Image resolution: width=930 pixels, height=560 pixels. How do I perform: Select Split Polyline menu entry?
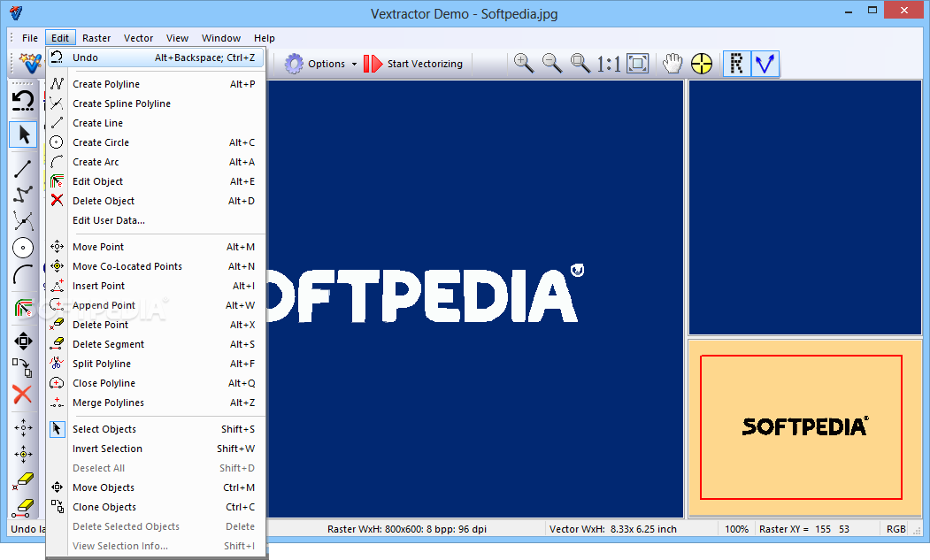pos(156,364)
